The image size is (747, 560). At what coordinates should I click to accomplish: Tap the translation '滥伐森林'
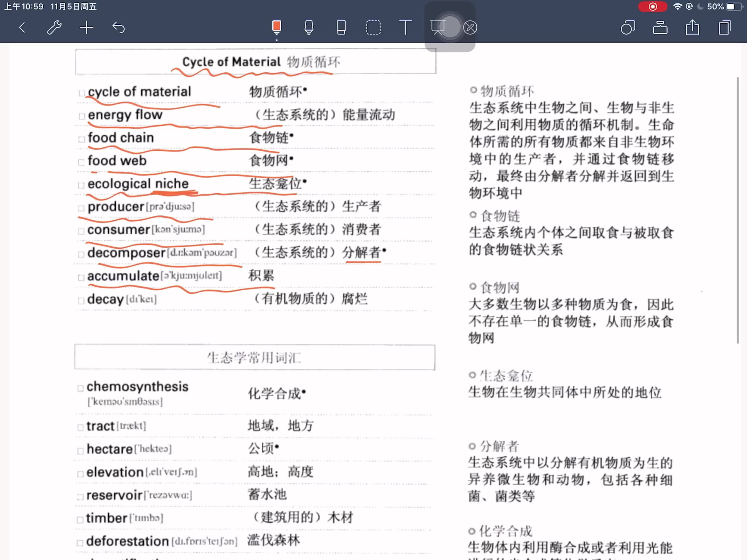pos(273,540)
